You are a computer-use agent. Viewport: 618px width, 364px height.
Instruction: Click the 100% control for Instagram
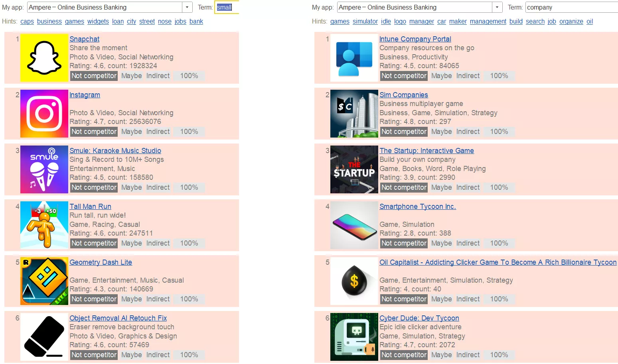(189, 132)
